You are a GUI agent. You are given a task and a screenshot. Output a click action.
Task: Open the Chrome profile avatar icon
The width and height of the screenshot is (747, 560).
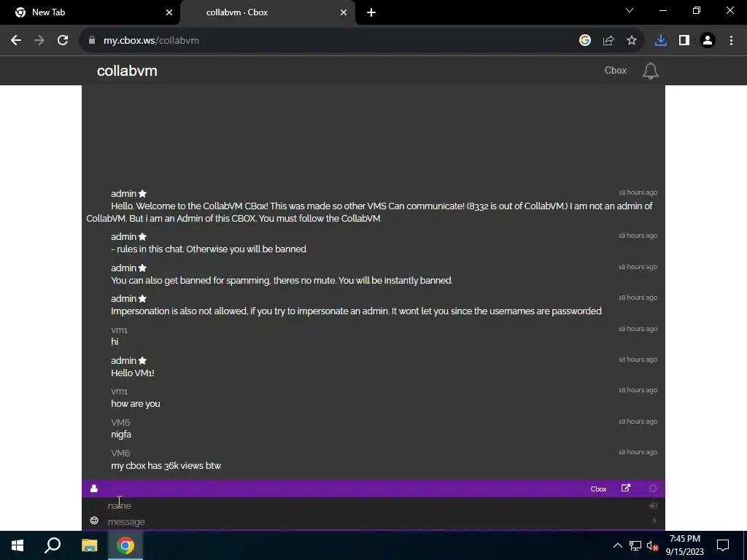[x=708, y=41]
